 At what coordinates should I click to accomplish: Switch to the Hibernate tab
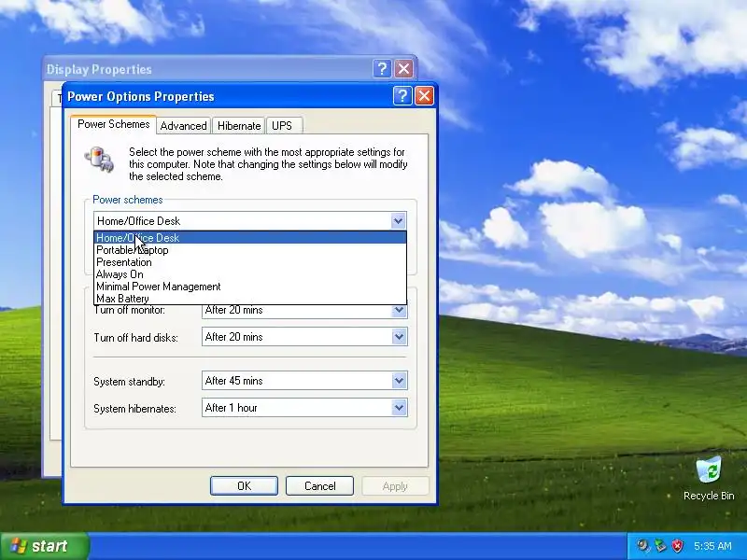click(239, 126)
